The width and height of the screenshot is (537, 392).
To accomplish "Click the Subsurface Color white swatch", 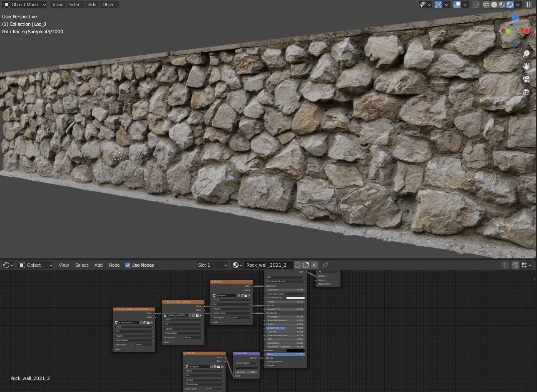I will [x=295, y=298].
